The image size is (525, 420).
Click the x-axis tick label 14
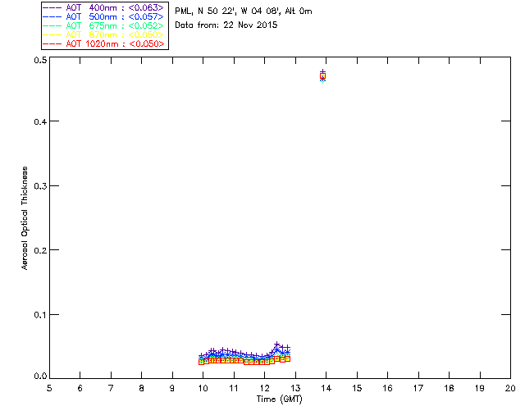[x=326, y=388]
